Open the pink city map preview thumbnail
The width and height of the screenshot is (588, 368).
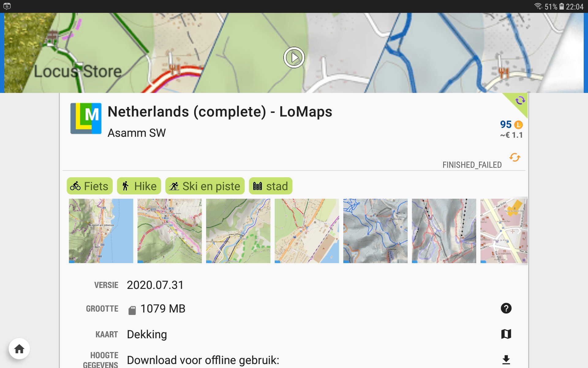click(504, 231)
